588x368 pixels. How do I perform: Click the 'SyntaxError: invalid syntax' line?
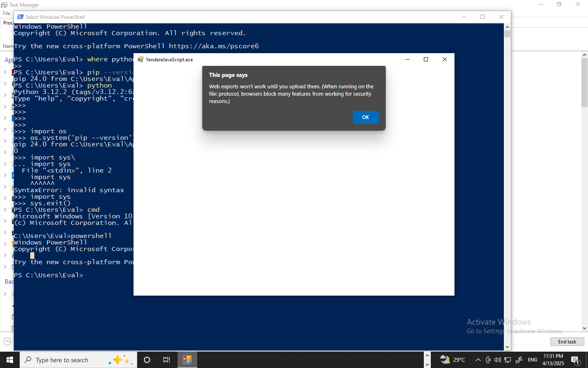[69, 190]
